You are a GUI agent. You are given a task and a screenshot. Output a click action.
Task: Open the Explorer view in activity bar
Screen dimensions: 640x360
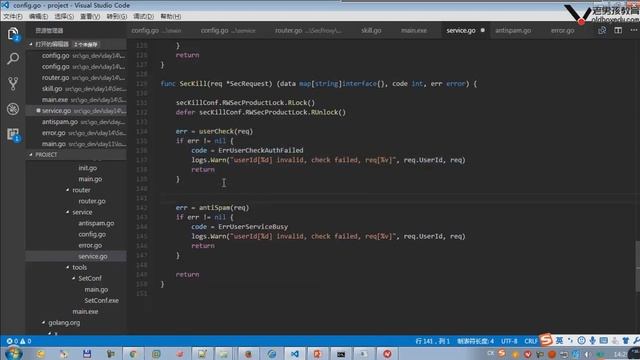(13, 34)
